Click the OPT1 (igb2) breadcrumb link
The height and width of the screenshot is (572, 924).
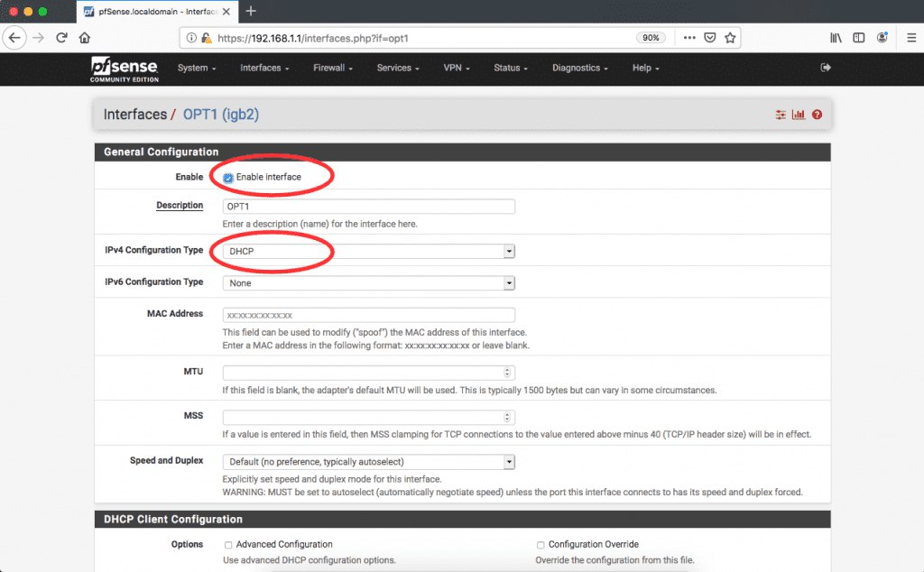coord(221,115)
